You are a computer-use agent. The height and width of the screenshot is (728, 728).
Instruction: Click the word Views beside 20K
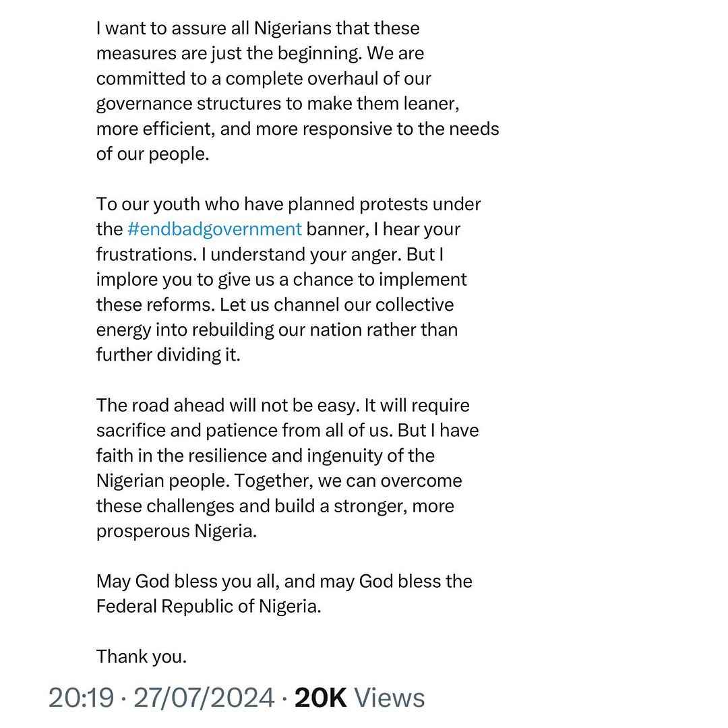pos(390,698)
